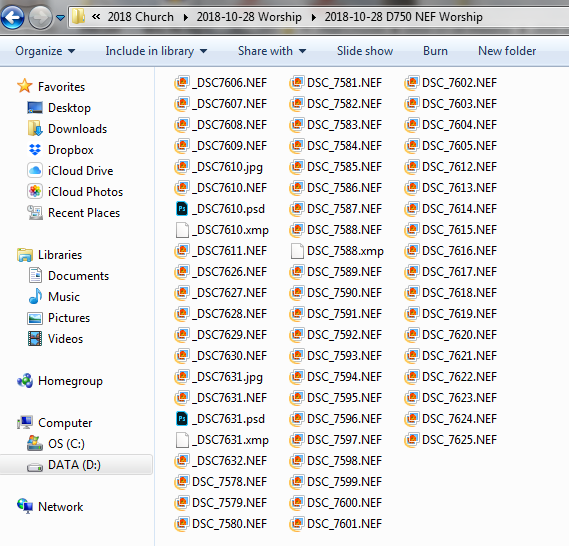Open the Share with dropdown

pos(271,51)
